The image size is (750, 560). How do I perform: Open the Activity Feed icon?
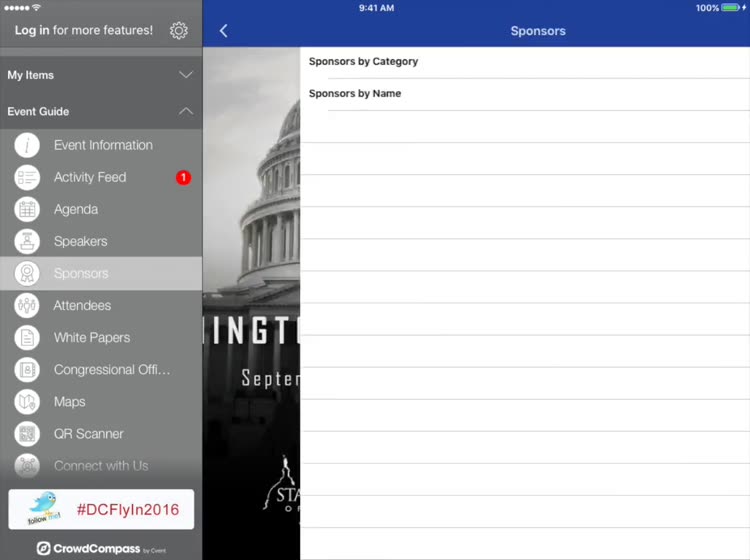[x=27, y=177]
